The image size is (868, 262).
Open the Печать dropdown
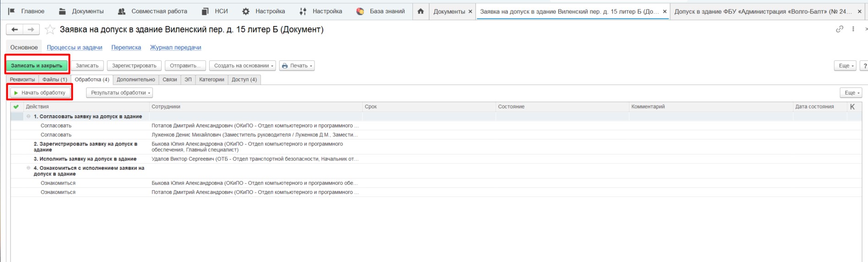click(x=297, y=66)
